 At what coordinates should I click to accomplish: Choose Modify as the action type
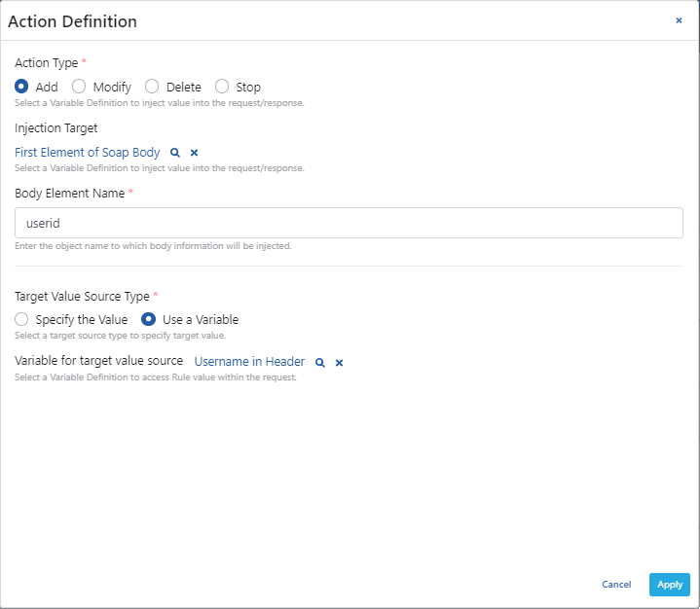(x=79, y=87)
